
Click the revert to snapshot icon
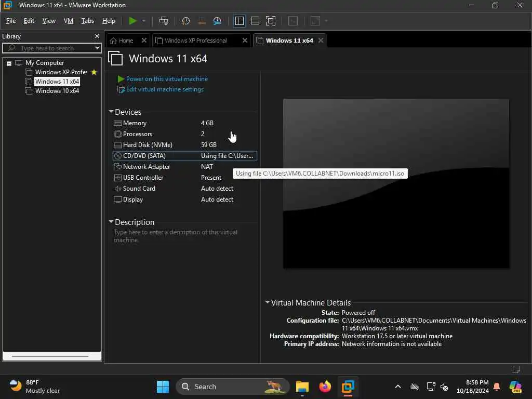[202, 21]
